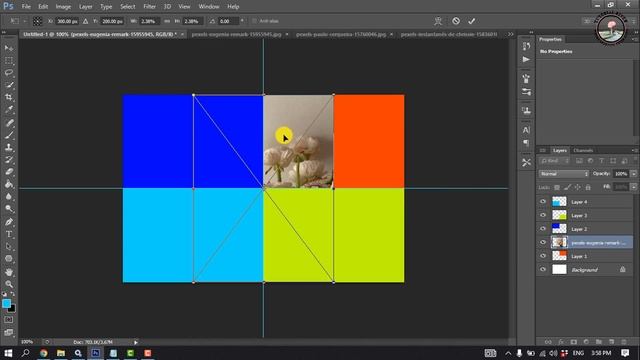
Task: Expand the hidden document tabs chevron
Action: [510, 34]
